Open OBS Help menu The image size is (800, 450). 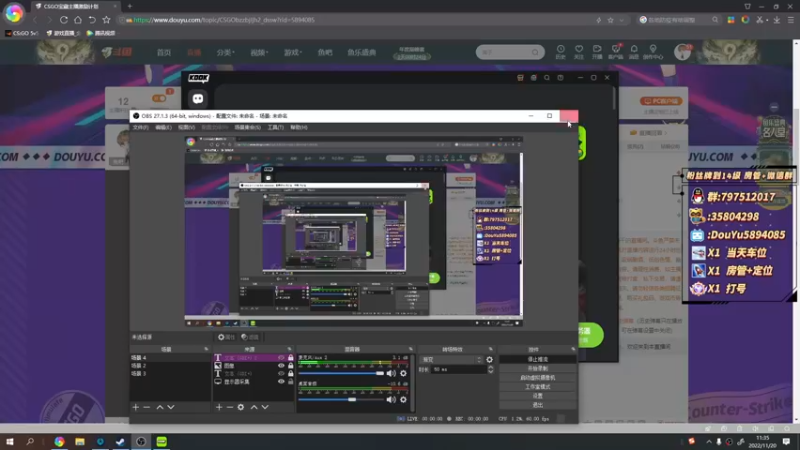pos(299,128)
